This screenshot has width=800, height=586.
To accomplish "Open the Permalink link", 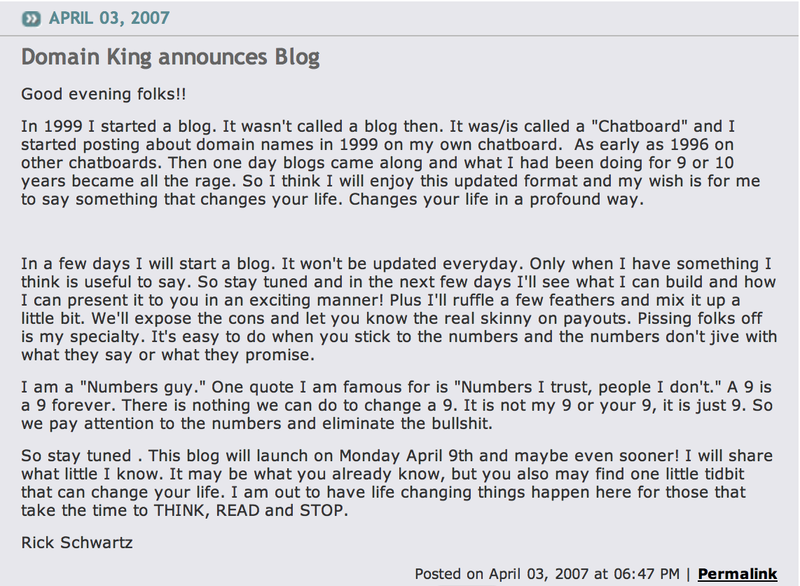I will coord(737,574).
